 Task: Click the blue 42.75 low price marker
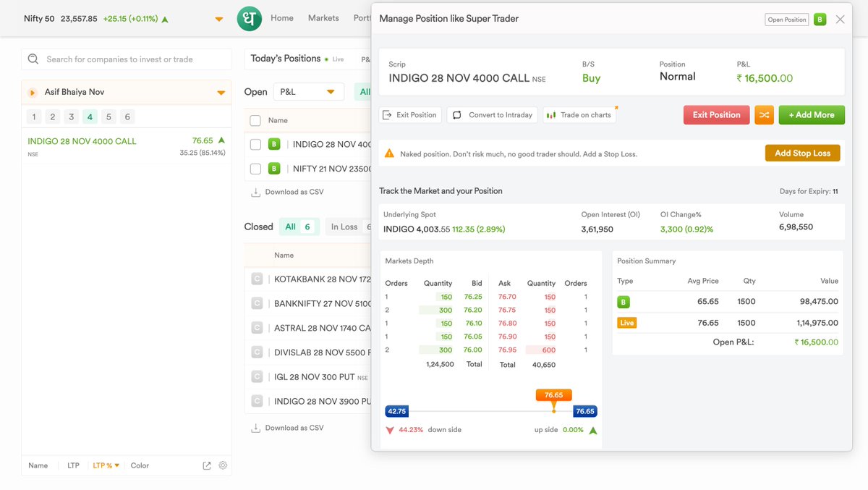pyautogui.click(x=397, y=411)
